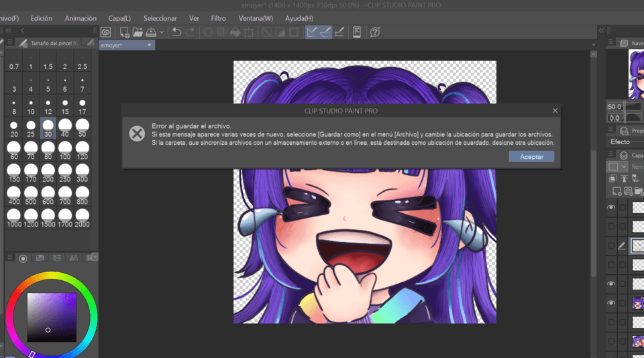Open Clip Studio Paint support icon
The height and width of the screenshot is (358, 644).
(374, 32)
